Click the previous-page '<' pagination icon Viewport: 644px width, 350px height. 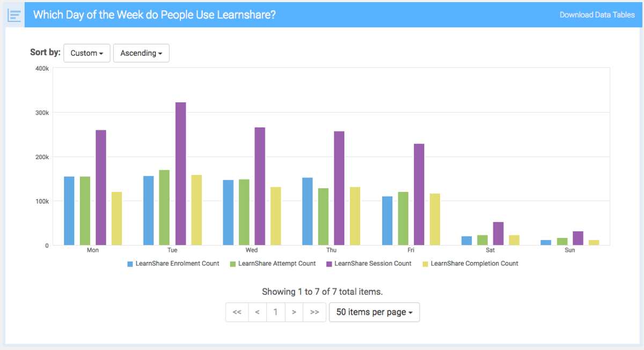pos(257,312)
